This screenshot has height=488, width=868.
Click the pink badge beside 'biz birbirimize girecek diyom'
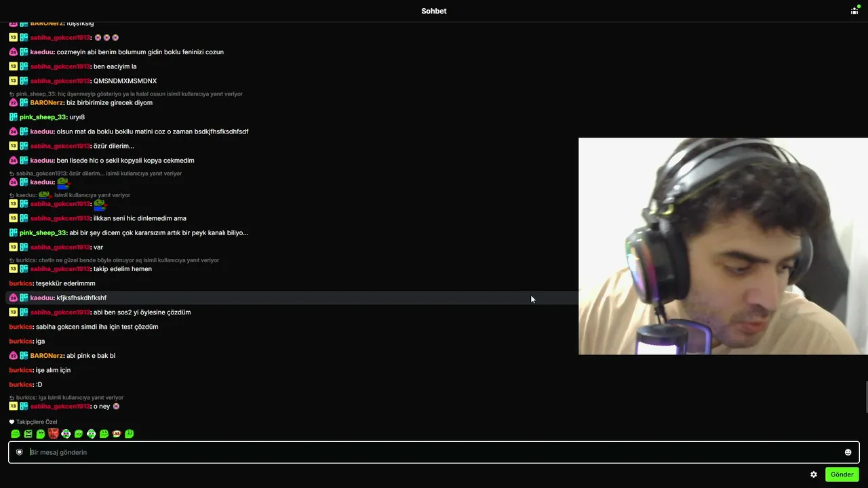[13, 103]
